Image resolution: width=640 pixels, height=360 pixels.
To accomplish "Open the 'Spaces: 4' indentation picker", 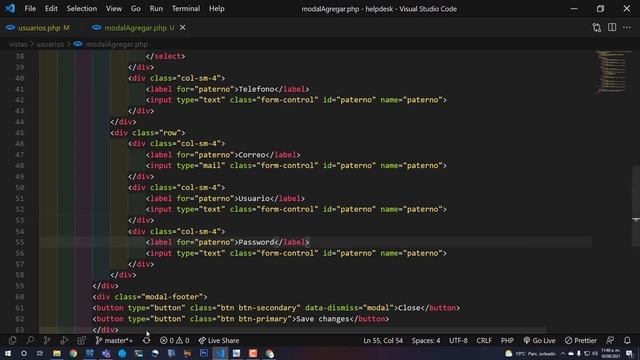I will (x=426, y=340).
